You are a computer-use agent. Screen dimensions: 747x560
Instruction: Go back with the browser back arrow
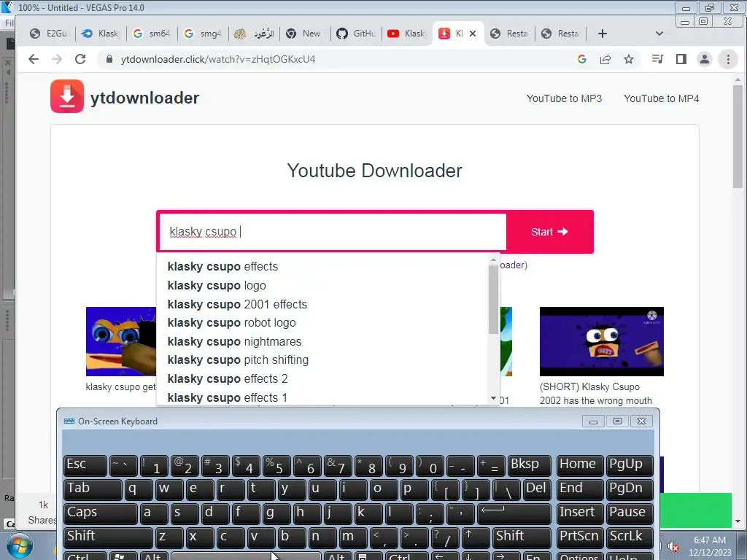point(34,59)
